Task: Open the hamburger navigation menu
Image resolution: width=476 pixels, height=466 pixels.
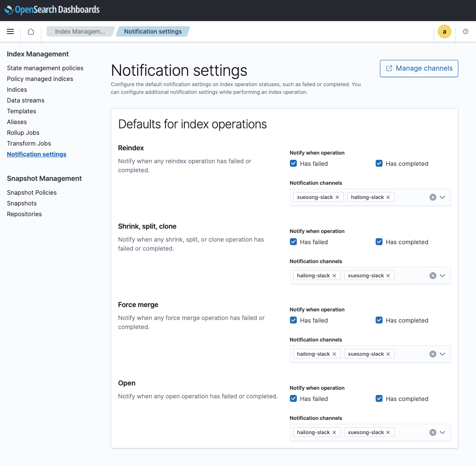Action: click(x=11, y=31)
